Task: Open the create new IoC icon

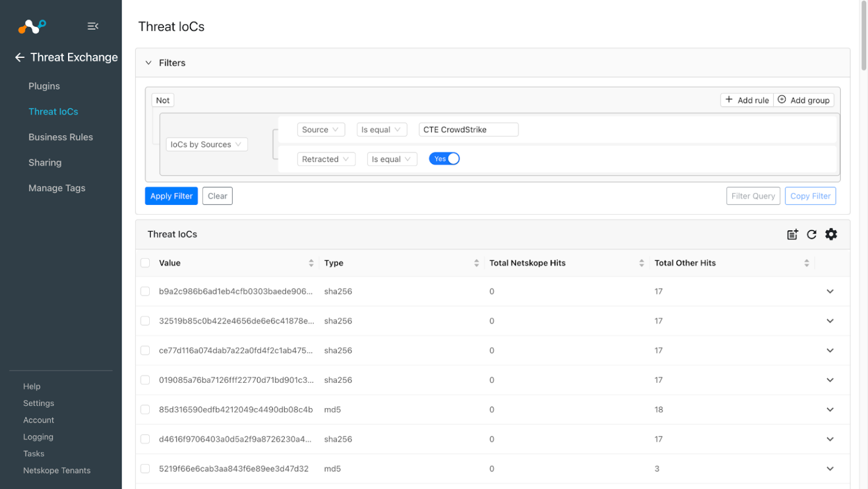Action: [x=792, y=234]
